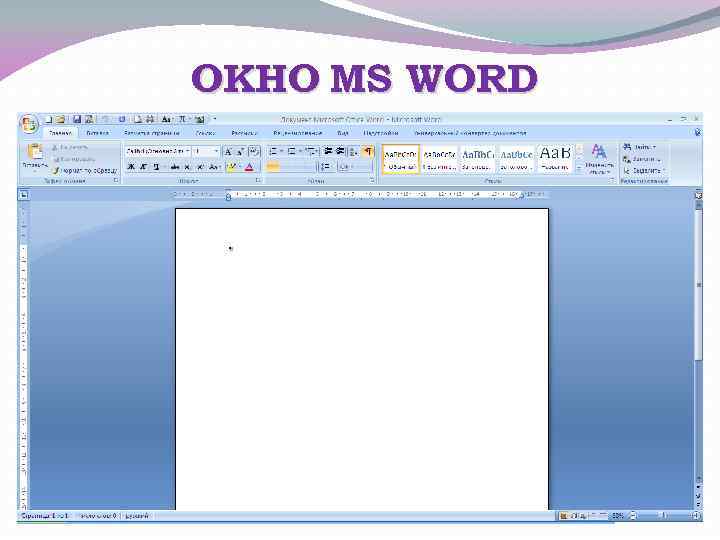
Task: Click bulleted list button
Action: (274, 151)
